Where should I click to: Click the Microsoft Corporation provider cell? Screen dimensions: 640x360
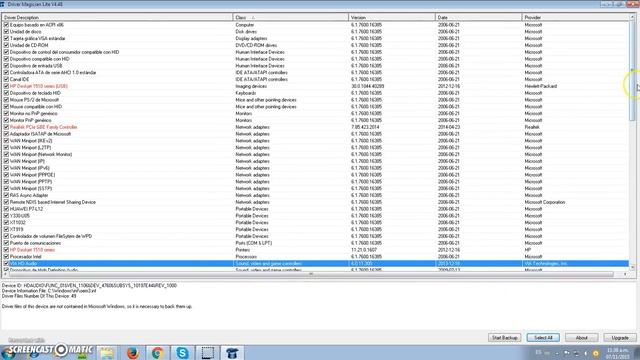(545, 202)
